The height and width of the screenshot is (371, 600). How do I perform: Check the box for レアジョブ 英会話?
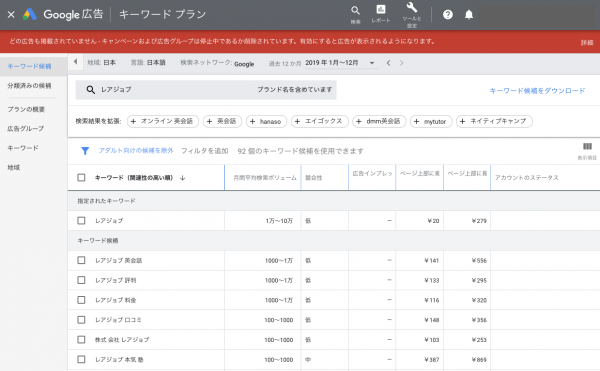[81, 260]
